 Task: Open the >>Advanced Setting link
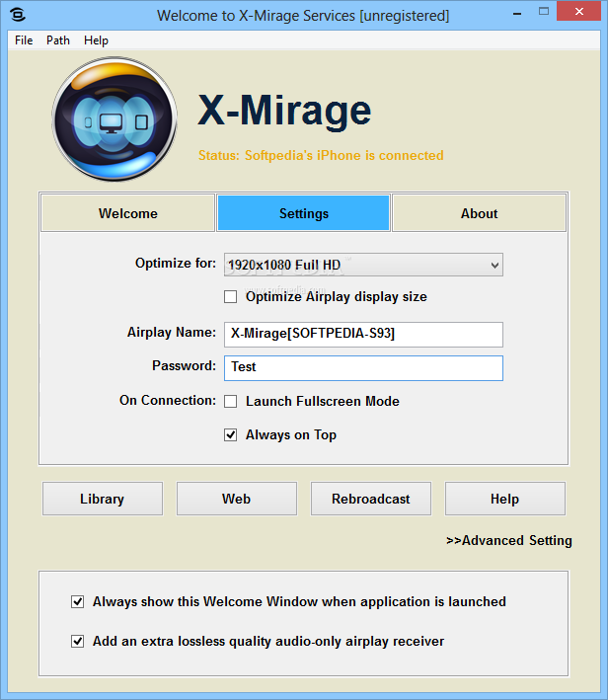click(509, 541)
